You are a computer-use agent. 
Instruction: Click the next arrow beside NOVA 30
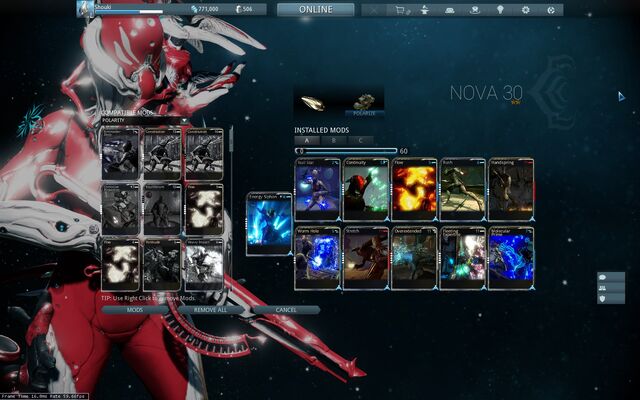(x=621, y=97)
